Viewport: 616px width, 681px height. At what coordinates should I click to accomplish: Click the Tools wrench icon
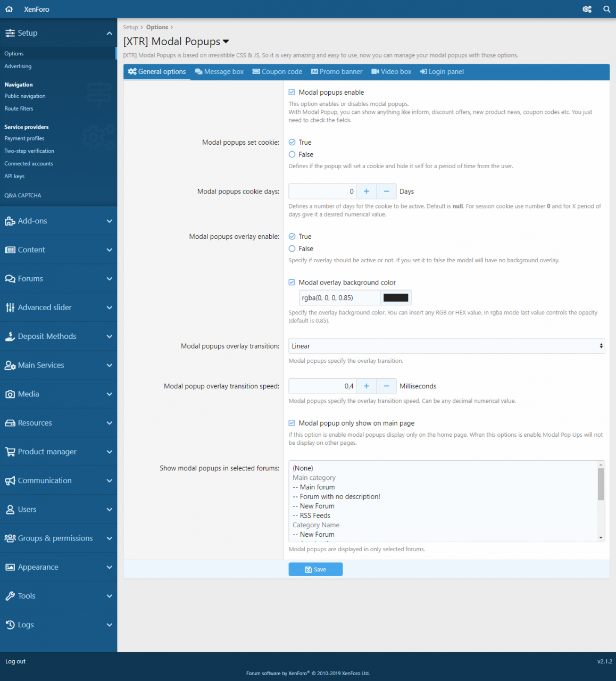(10, 596)
